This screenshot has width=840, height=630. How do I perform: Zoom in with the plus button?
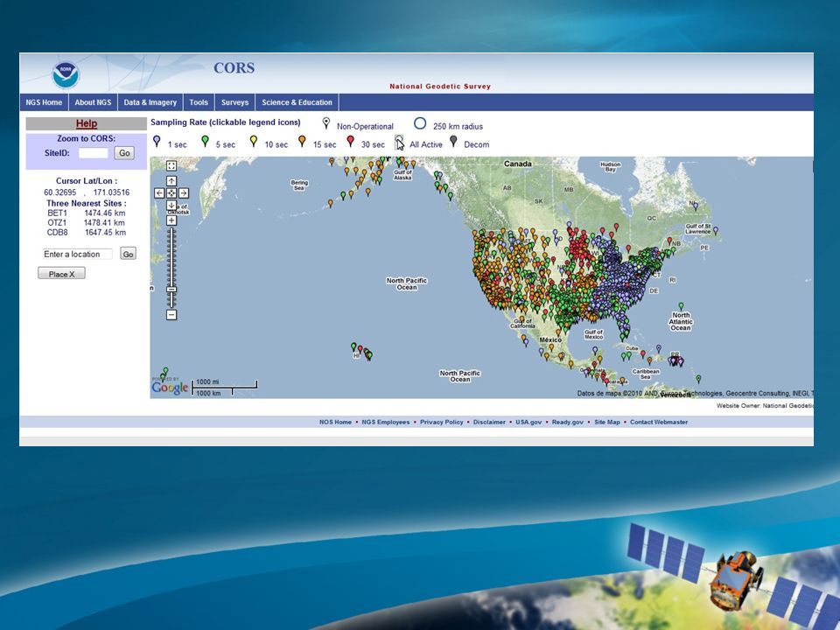(171, 220)
